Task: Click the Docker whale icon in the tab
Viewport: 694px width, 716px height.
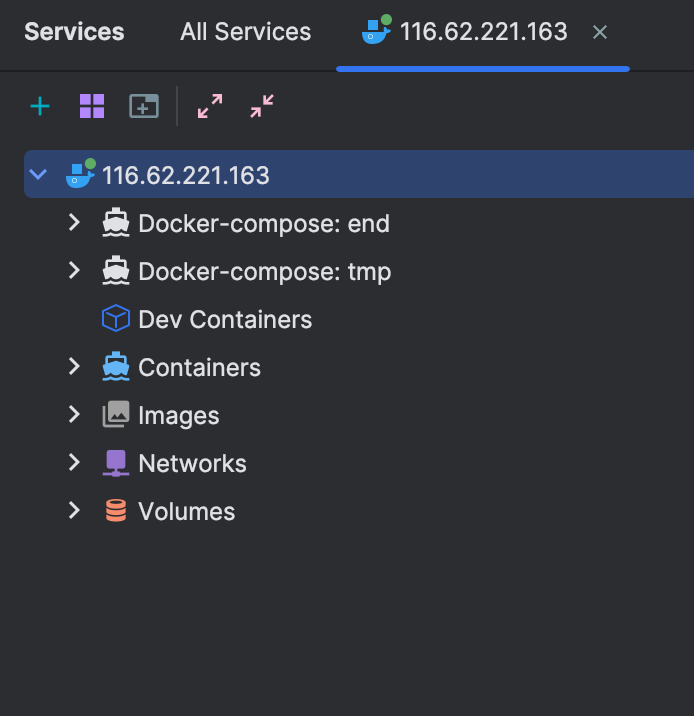Action: [377, 30]
